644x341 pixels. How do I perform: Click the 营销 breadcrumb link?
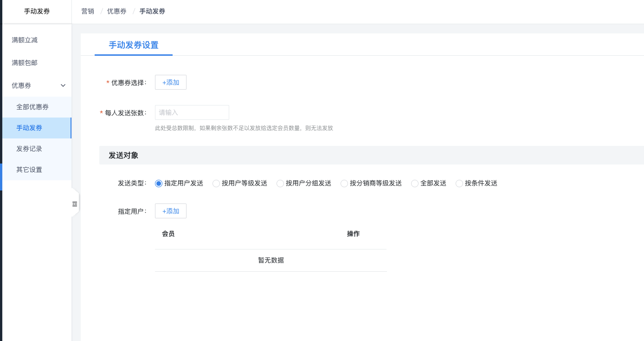[88, 11]
